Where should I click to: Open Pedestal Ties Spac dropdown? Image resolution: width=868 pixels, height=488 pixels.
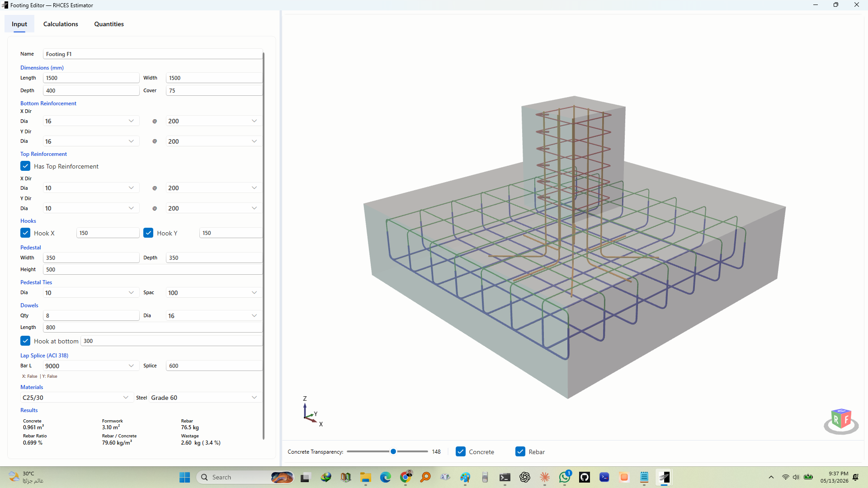click(214, 293)
